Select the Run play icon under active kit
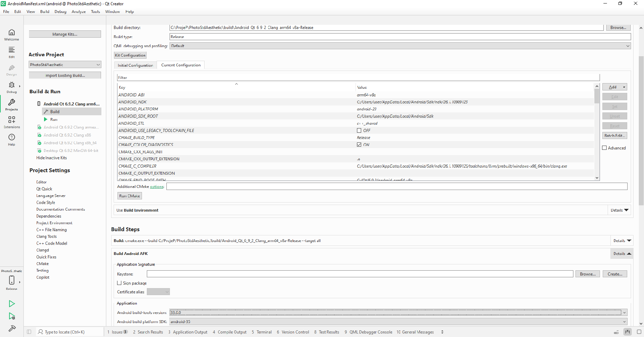 tap(45, 119)
